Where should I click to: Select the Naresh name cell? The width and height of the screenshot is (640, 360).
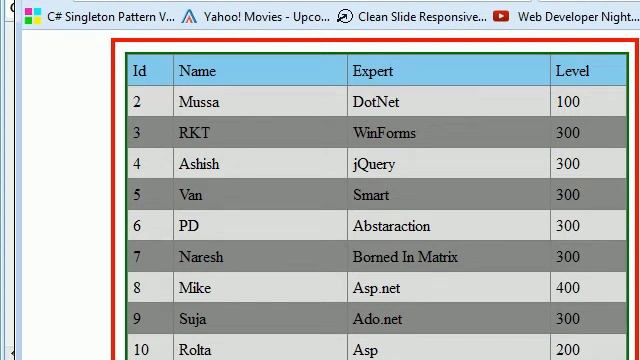tap(260, 257)
